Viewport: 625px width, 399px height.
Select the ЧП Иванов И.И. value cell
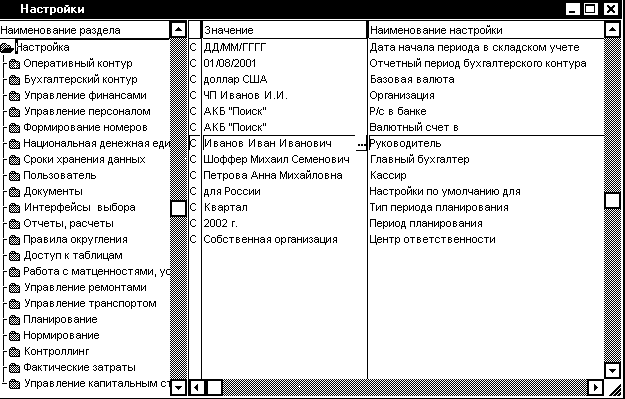coord(284,95)
